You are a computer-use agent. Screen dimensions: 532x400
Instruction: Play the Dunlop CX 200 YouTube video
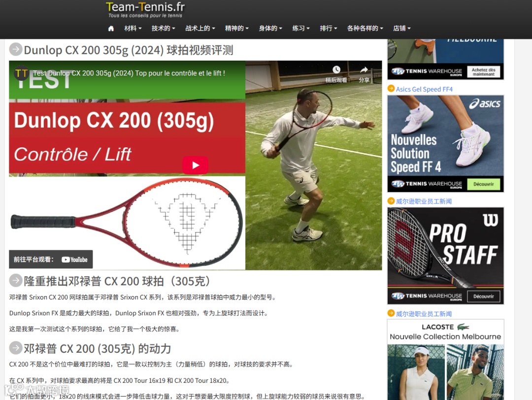(x=196, y=165)
